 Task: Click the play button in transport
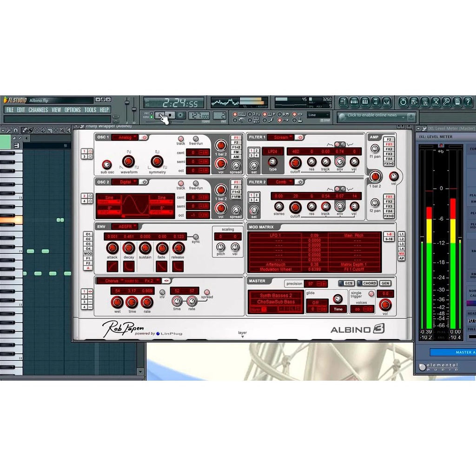pos(160,115)
